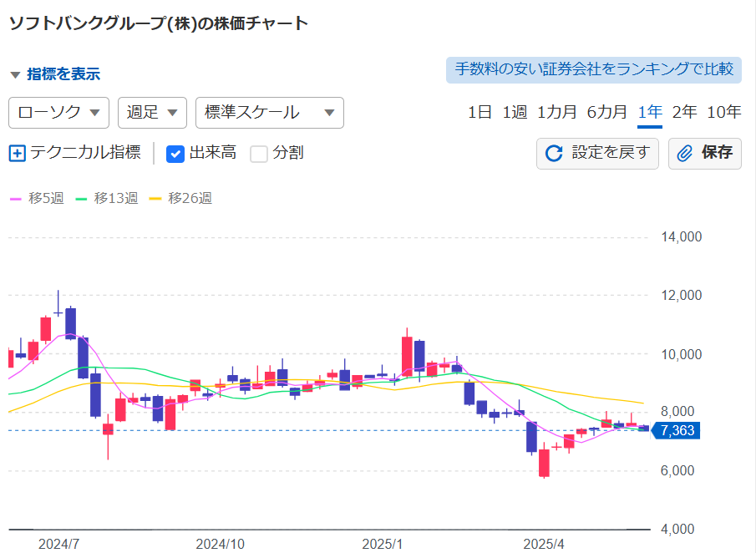Click the 2025/4 date label
Image resolution: width=756 pixels, height=553 pixels.
pyautogui.click(x=544, y=545)
